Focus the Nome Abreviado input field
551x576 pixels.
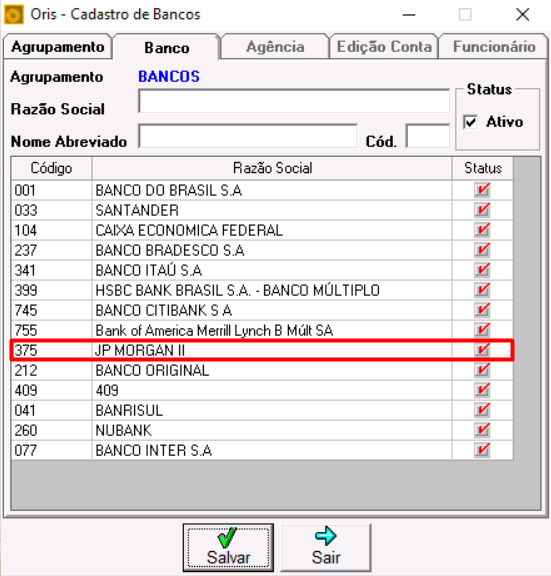[x=248, y=136]
